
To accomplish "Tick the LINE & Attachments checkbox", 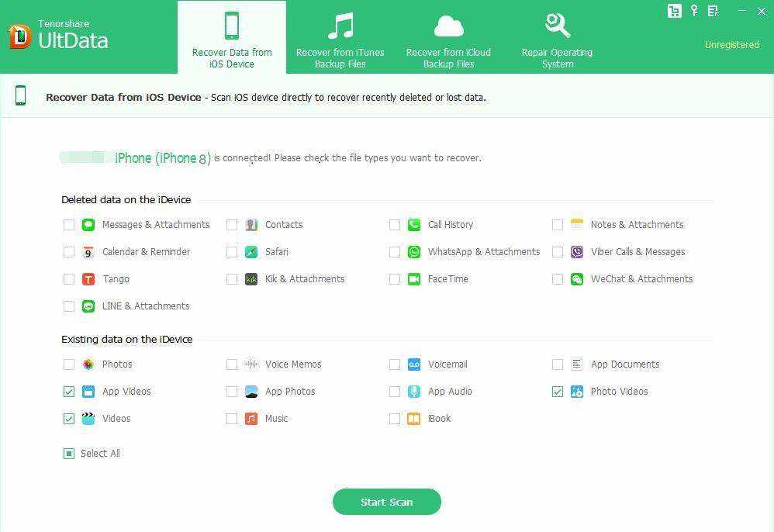I will 69,306.
